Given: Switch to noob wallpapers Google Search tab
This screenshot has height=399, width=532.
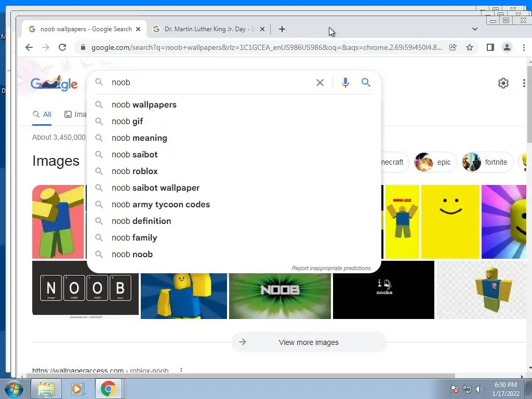Looking at the screenshot, I should (84, 29).
